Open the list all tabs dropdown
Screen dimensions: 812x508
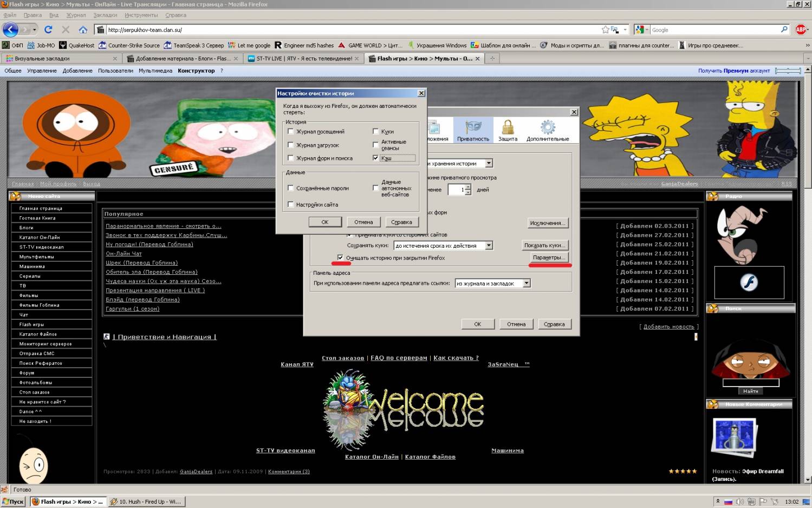807,58
